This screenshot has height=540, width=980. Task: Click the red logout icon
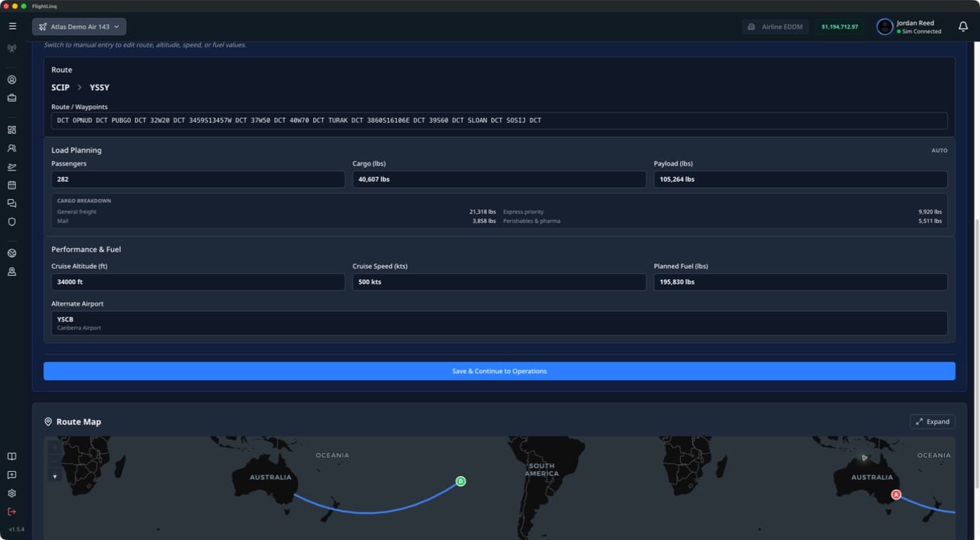[12, 512]
